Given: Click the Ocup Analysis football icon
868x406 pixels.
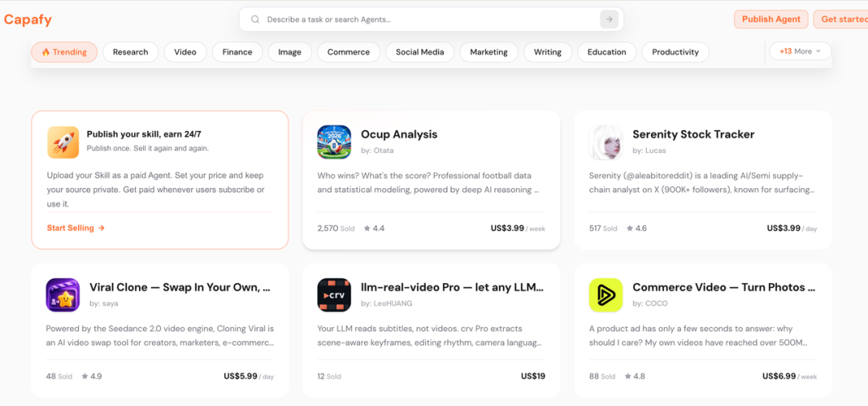Looking at the screenshot, I should (334, 142).
